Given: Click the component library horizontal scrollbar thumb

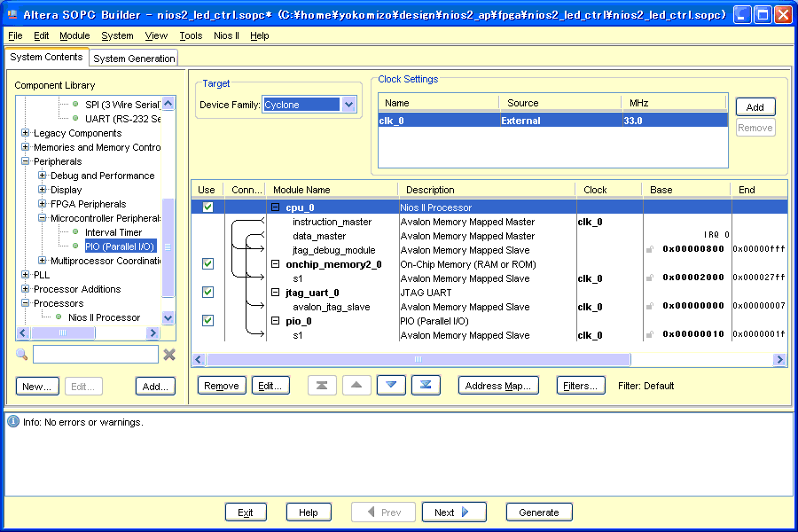Looking at the screenshot, I should 63,333.
